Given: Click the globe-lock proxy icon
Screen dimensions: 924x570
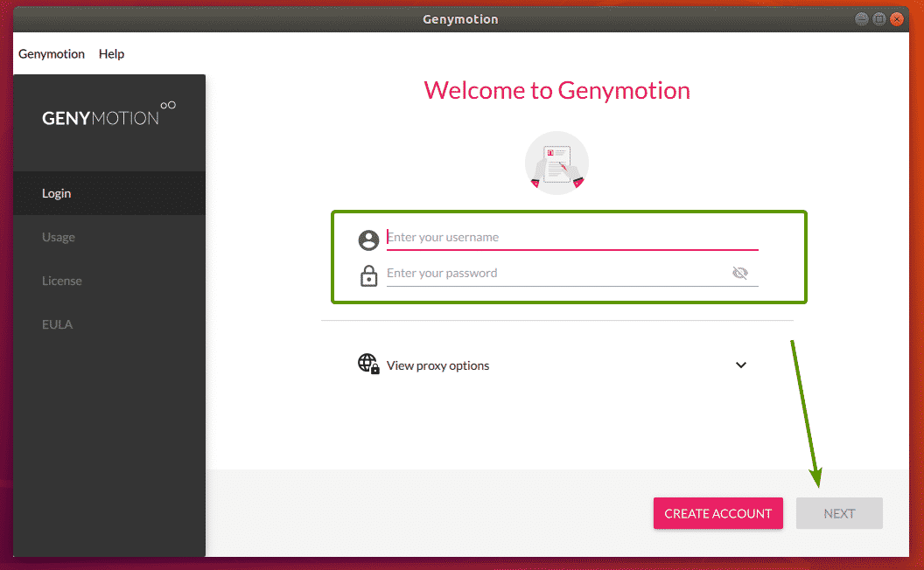Looking at the screenshot, I should pos(368,365).
